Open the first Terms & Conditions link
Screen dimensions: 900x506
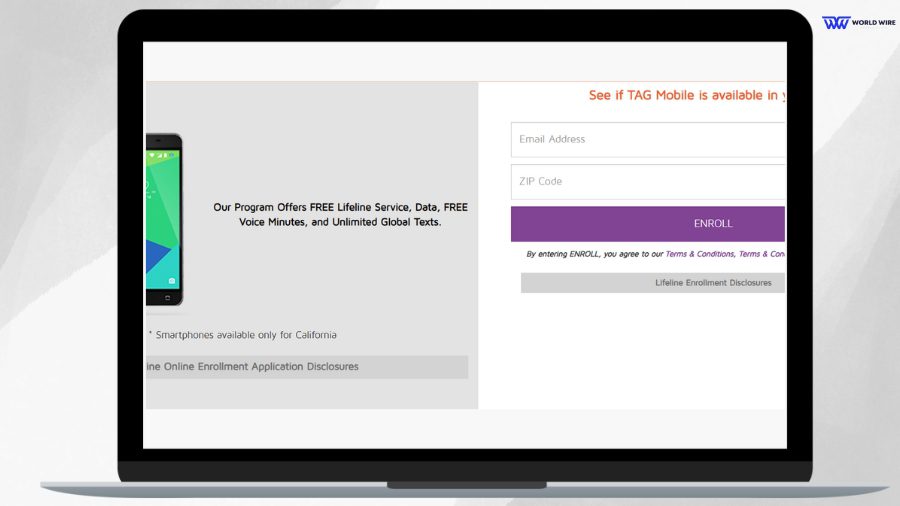(700, 254)
